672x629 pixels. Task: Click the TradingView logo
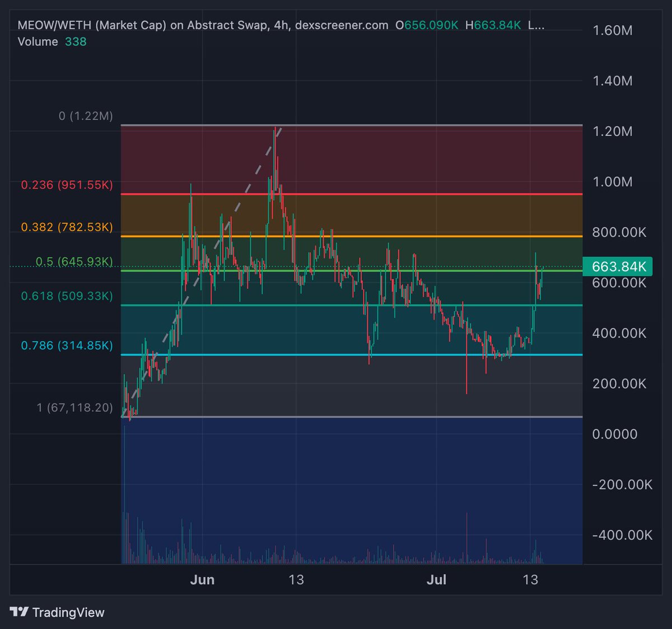[57, 612]
